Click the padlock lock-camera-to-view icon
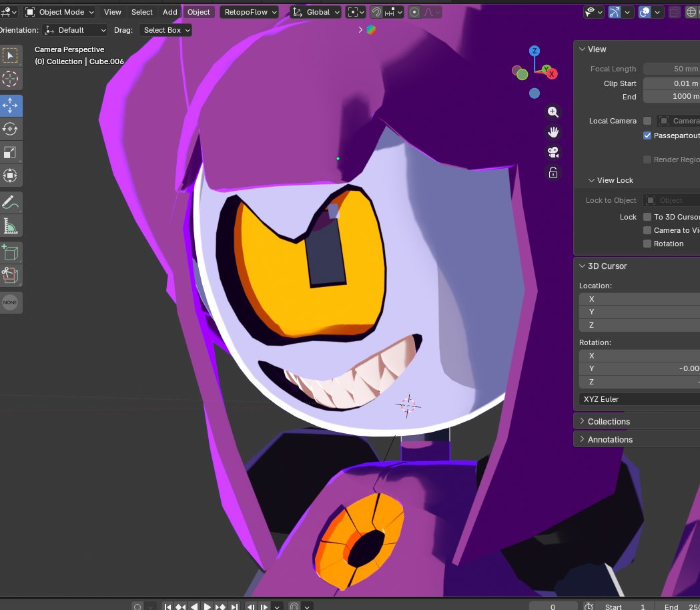Screen dimensions: 700x610 (553, 172)
